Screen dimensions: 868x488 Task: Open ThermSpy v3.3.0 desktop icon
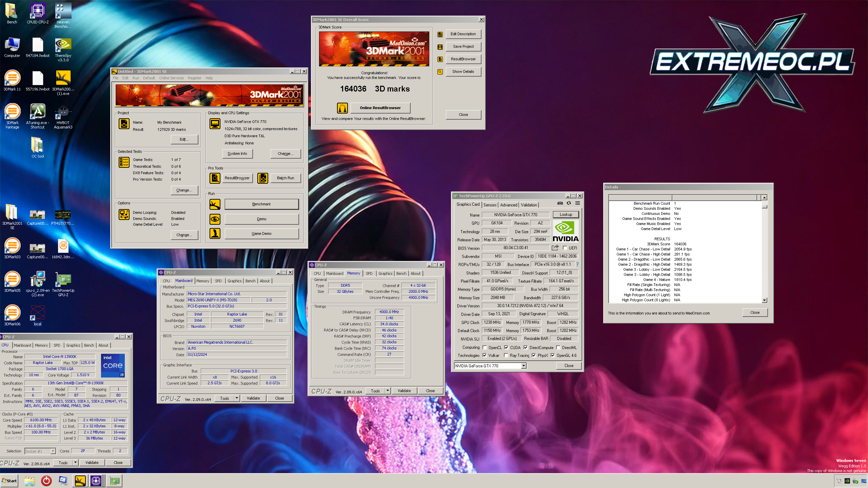click(x=63, y=49)
